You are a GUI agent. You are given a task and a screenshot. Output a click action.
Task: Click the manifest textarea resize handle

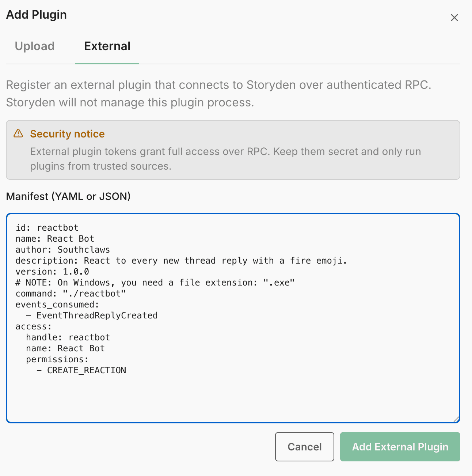coord(456,419)
